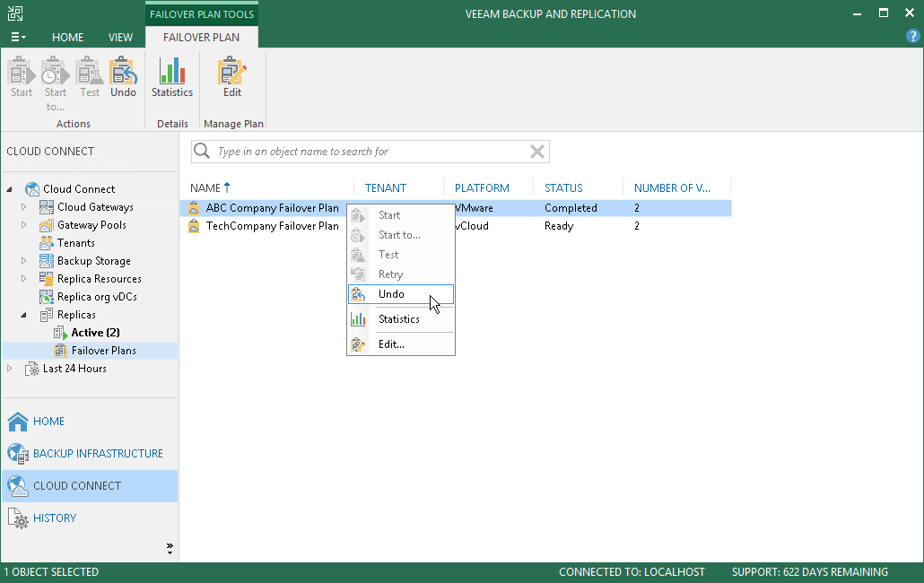Click the Backup Infrastructure navigation icon

pos(18,454)
